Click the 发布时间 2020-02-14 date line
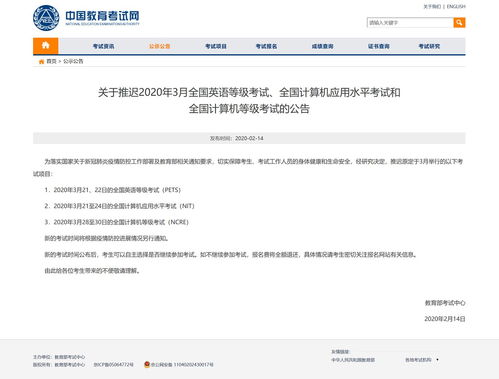 (236, 138)
